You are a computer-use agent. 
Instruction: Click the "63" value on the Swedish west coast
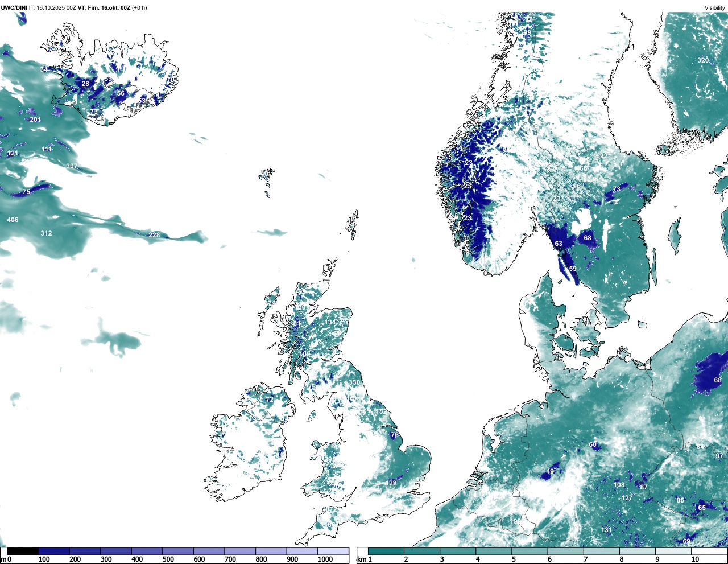click(x=559, y=244)
